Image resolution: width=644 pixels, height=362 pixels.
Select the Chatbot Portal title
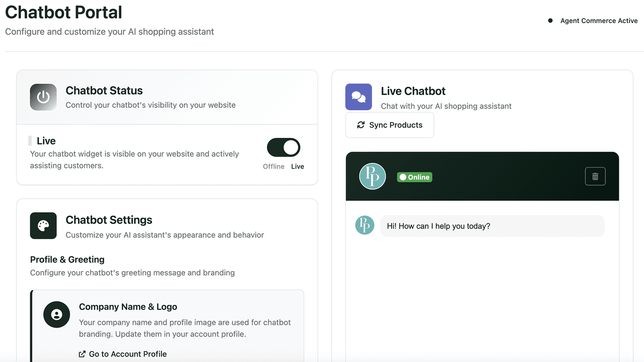coord(64,12)
